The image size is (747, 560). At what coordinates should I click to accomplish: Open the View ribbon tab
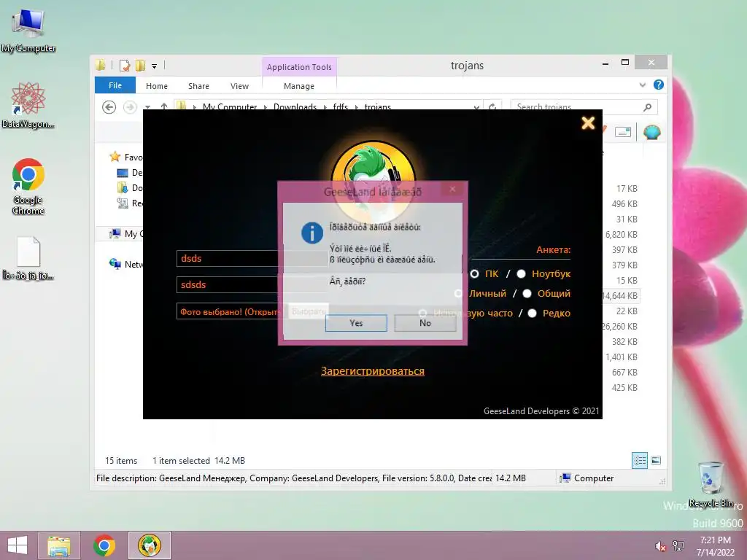(239, 86)
